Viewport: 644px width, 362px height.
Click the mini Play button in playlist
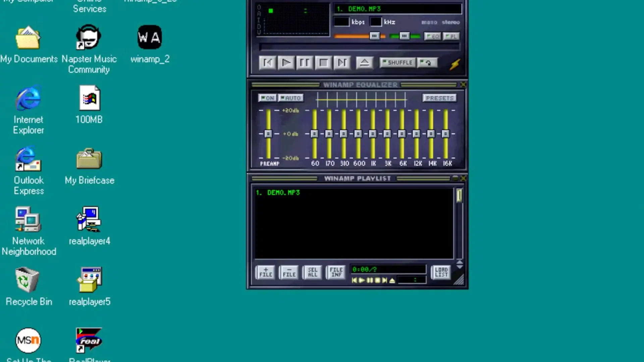362,280
